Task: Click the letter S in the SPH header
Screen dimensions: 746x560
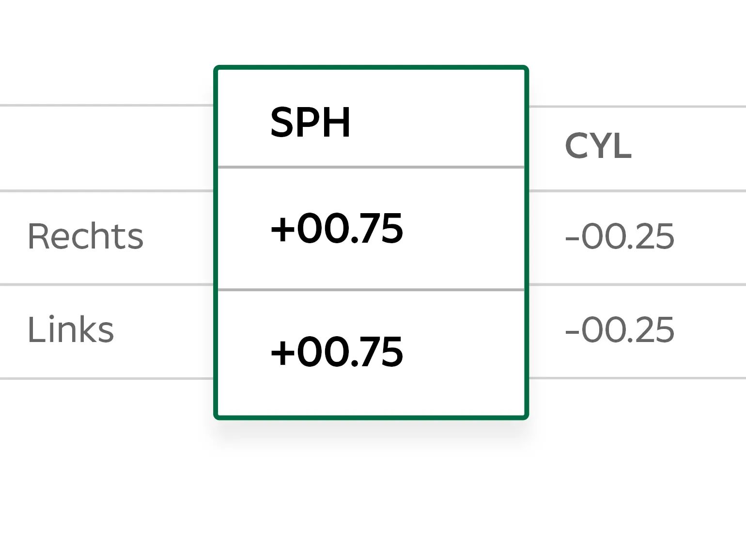Action: click(x=282, y=122)
